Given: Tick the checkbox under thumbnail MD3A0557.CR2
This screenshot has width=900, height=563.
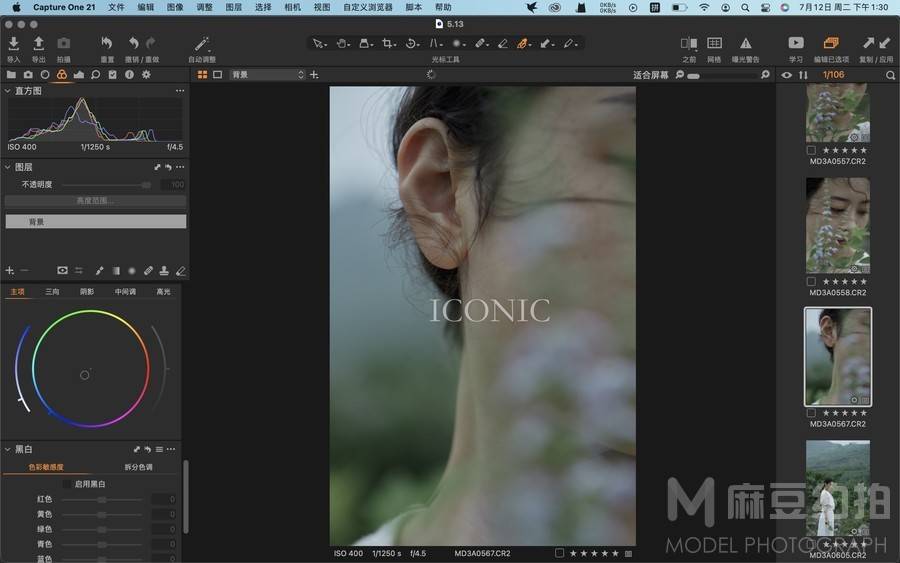Looking at the screenshot, I should [x=811, y=150].
